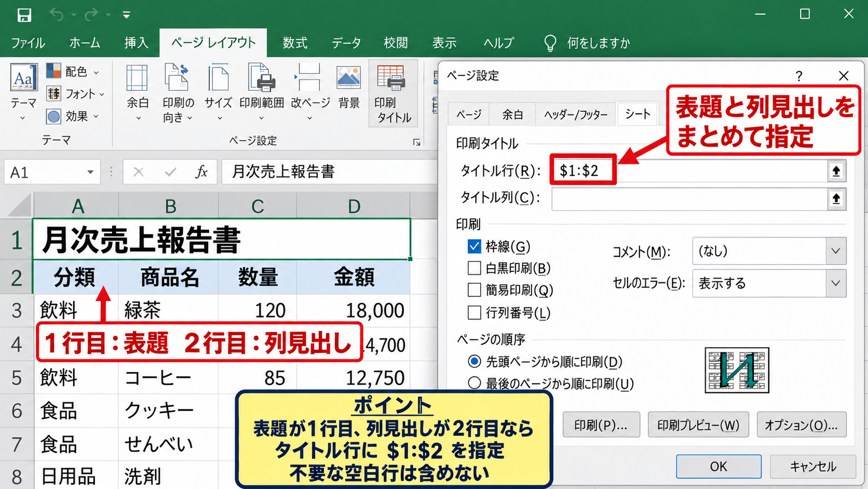Image resolution: width=868 pixels, height=489 pixels.
Task: Select column B header
Action: (169, 206)
